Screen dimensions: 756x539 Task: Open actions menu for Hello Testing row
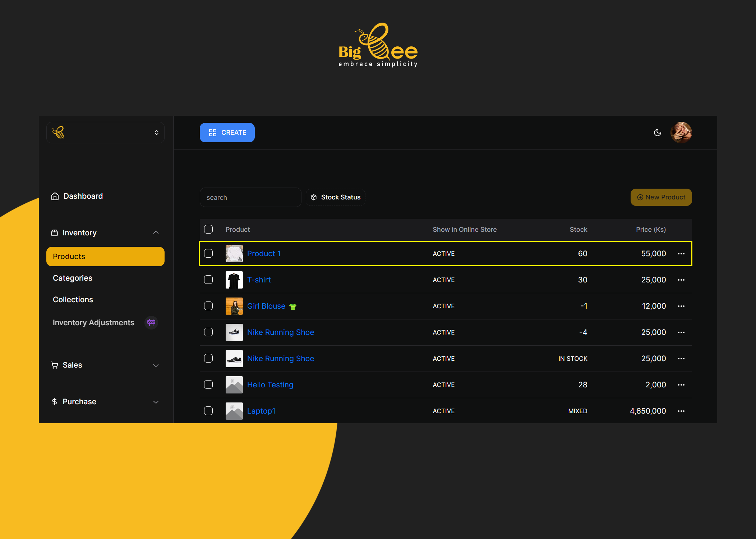tap(681, 385)
